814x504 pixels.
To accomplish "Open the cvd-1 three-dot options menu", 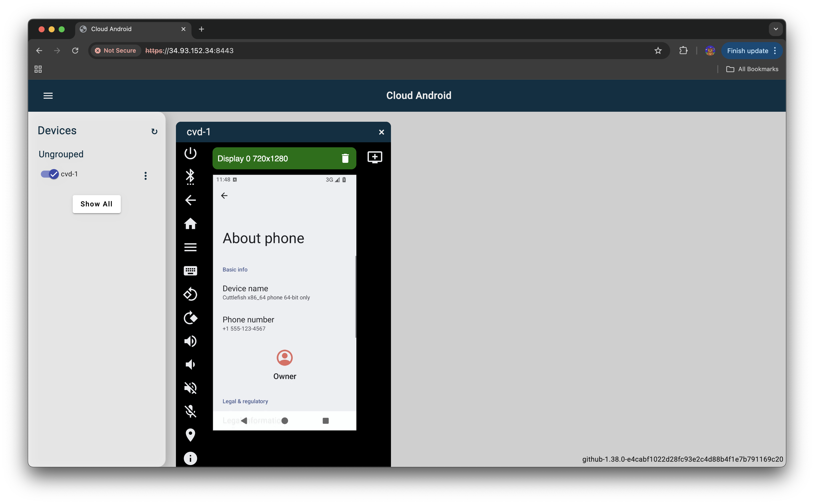I will click(145, 176).
